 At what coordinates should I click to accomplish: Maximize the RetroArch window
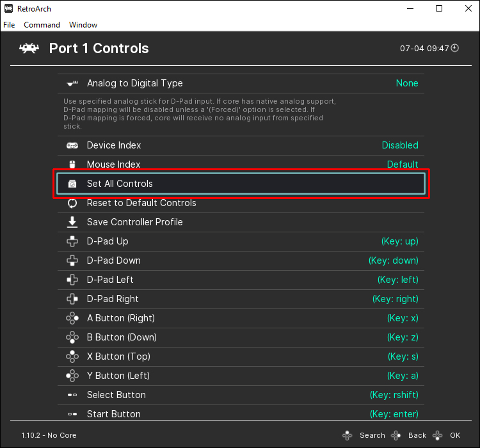coord(439,8)
